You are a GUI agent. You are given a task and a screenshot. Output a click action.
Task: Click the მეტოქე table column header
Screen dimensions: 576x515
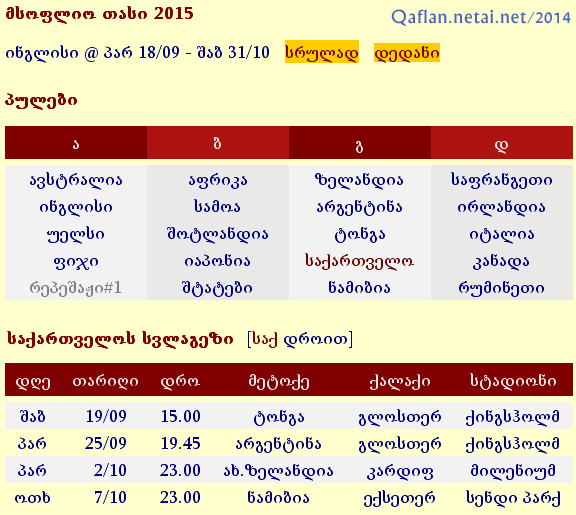[x=278, y=381]
